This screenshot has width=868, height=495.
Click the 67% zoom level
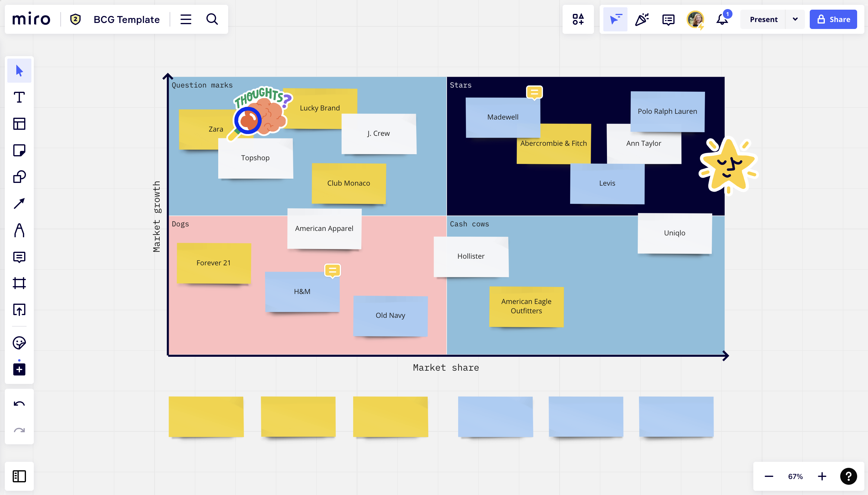795,476
